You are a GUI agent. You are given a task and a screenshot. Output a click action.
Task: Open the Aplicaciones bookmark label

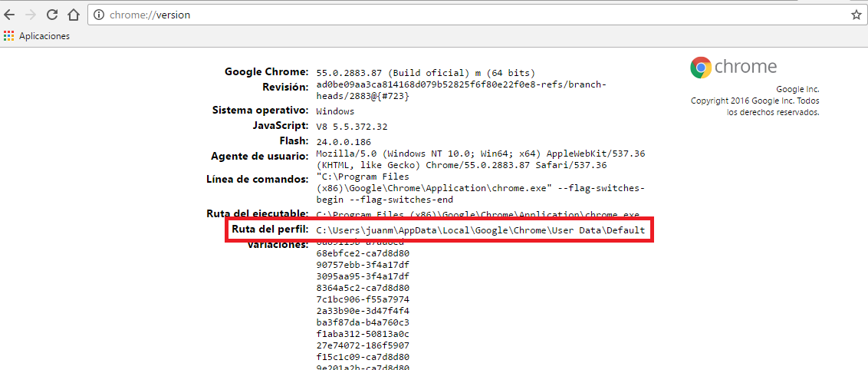coord(44,36)
